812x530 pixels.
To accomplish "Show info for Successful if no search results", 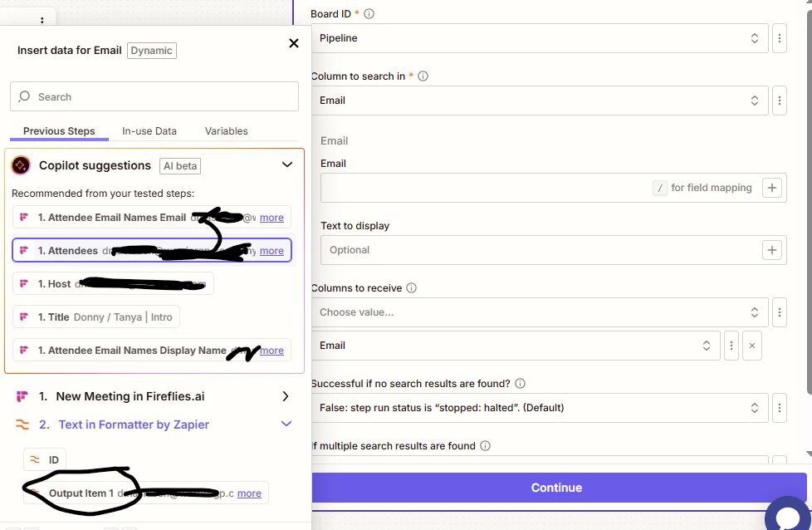I will point(520,384).
